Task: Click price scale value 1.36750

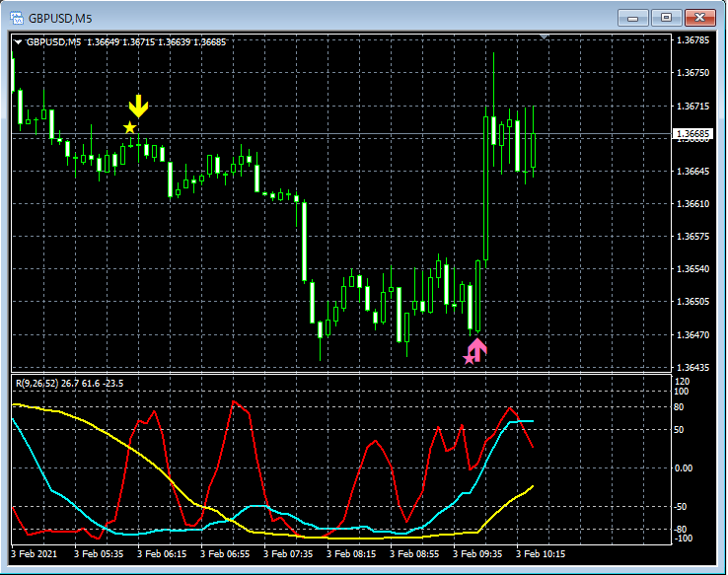Action: [x=692, y=73]
